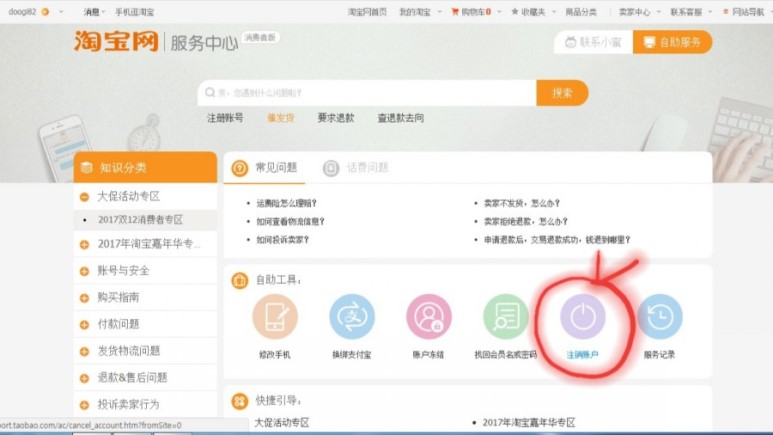Open the 卖家拒绝退款,怎么办? question

tap(526, 221)
